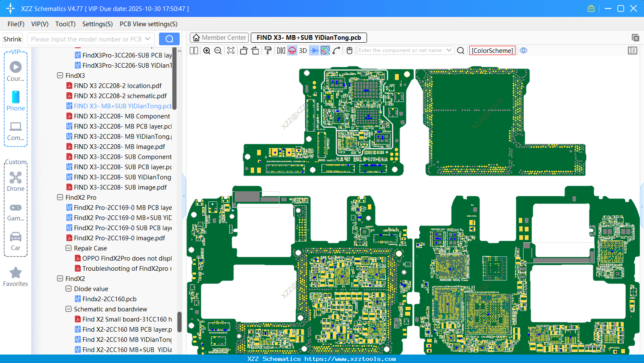Open the side panel layout icon
644x363 pixels.
[x=633, y=50]
